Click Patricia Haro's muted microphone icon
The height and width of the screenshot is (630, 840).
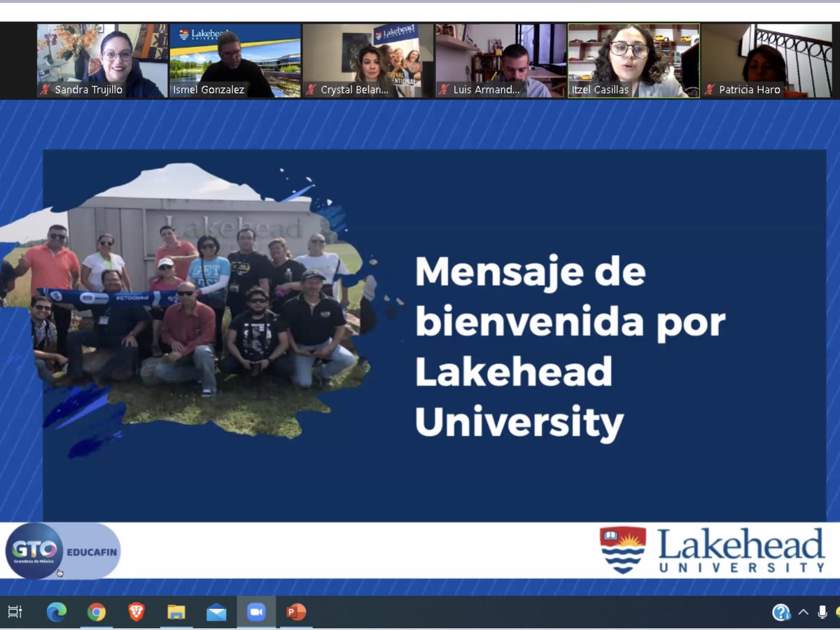point(710,90)
